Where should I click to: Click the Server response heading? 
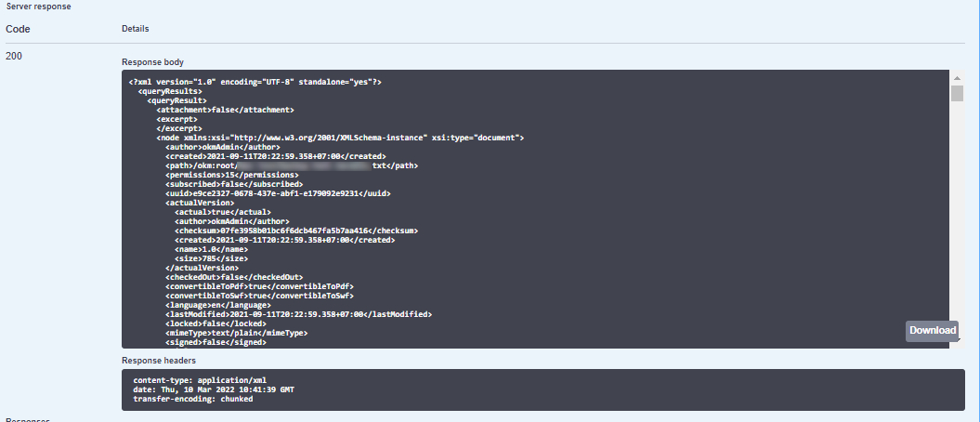(38, 7)
